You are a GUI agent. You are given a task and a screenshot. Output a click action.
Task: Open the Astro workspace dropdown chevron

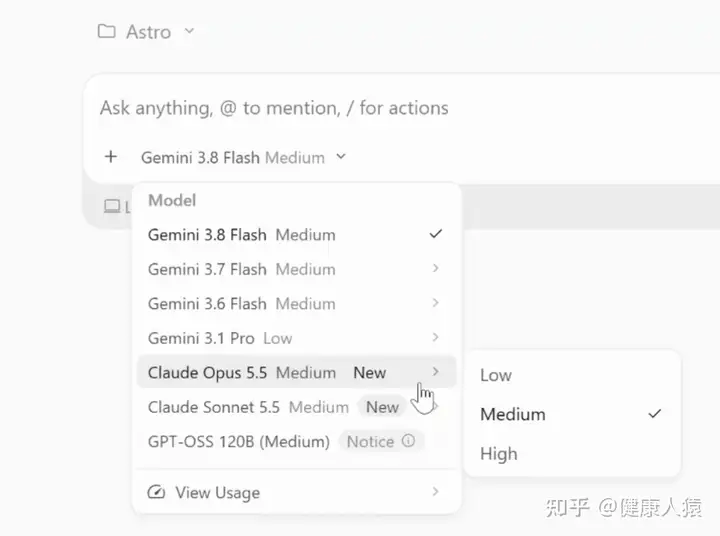click(189, 31)
